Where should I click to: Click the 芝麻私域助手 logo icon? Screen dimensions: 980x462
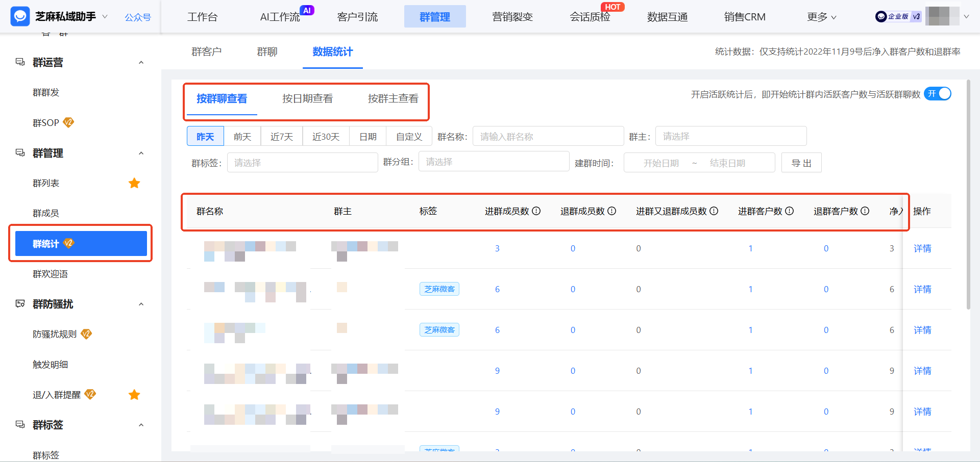pyautogui.click(x=19, y=16)
